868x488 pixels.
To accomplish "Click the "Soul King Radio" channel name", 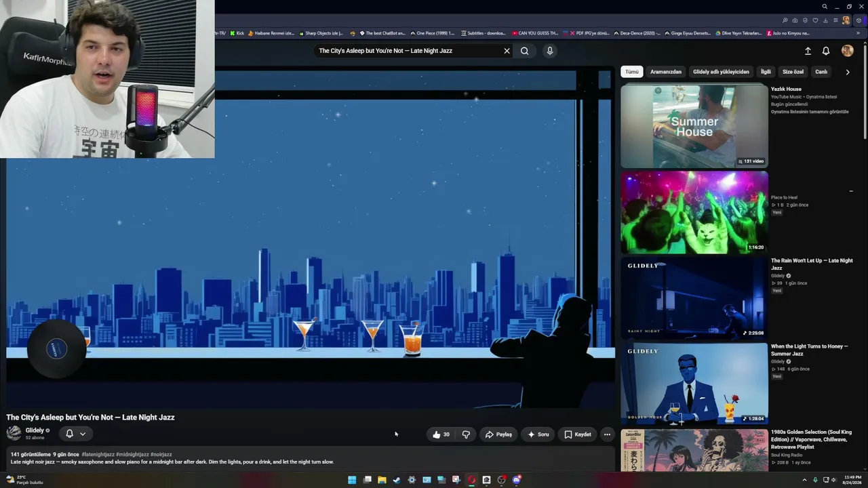I will pos(787,455).
